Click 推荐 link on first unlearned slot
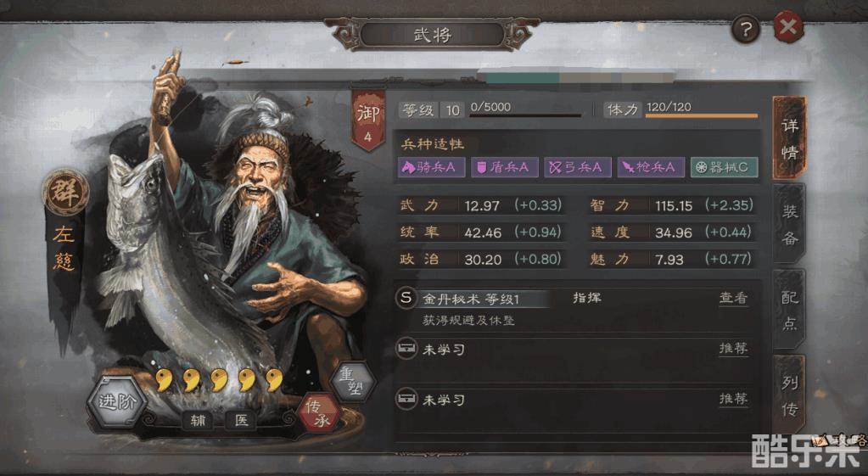This screenshot has height=476, width=868. (x=733, y=348)
